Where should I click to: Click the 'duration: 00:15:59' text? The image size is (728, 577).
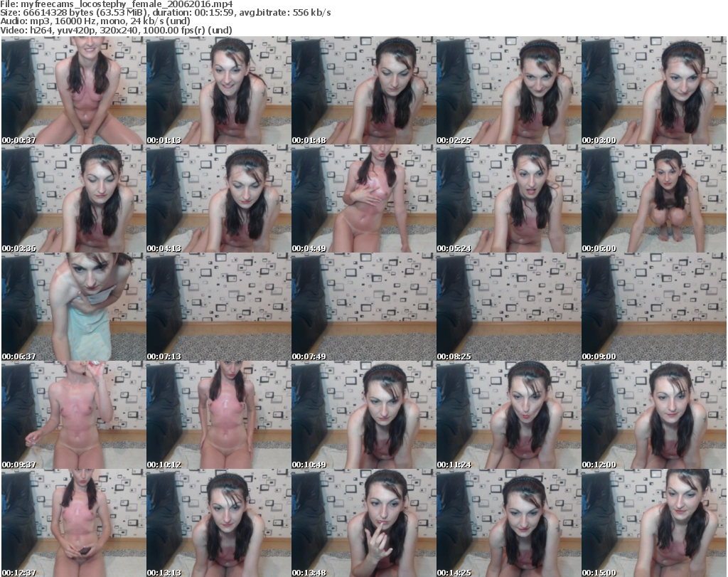[x=195, y=13]
